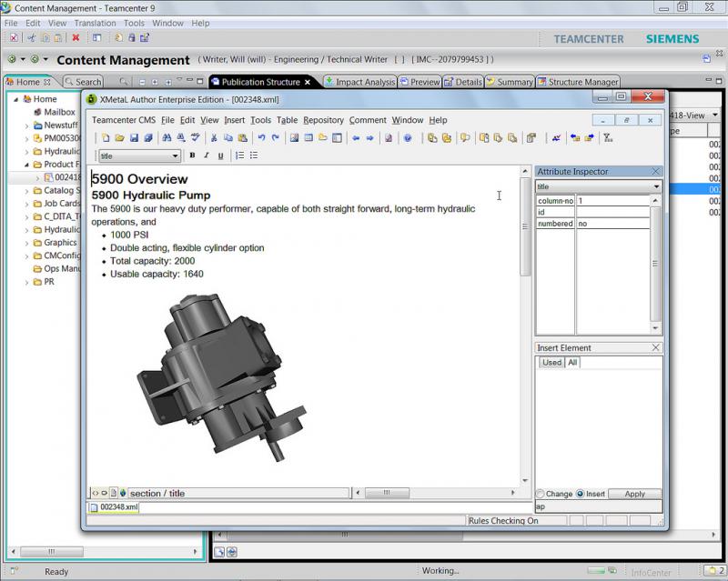Toggle the numbered list button
The image size is (728, 581).
pyautogui.click(x=239, y=155)
